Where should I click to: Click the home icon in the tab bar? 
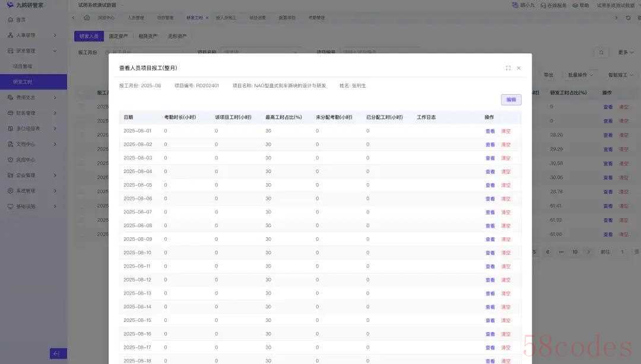(87, 18)
